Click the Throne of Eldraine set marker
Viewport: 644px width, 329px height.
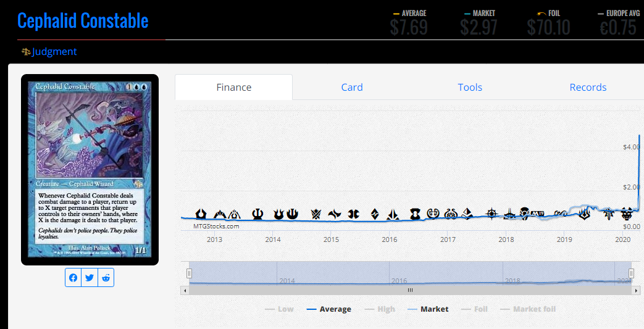[x=608, y=214]
